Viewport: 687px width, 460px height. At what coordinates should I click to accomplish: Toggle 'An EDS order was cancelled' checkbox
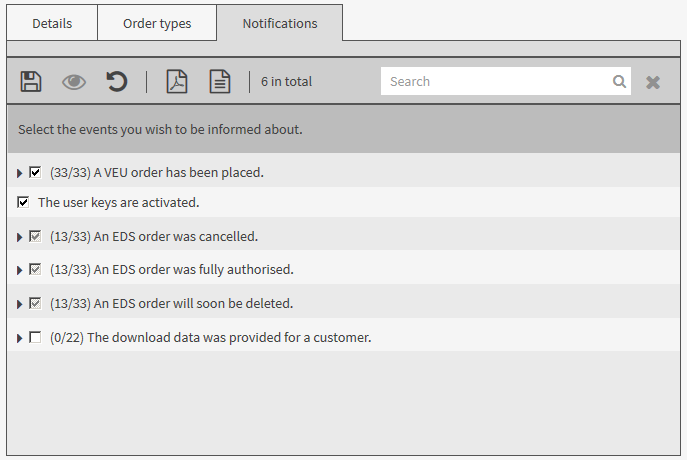pyautogui.click(x=35, y=236)
